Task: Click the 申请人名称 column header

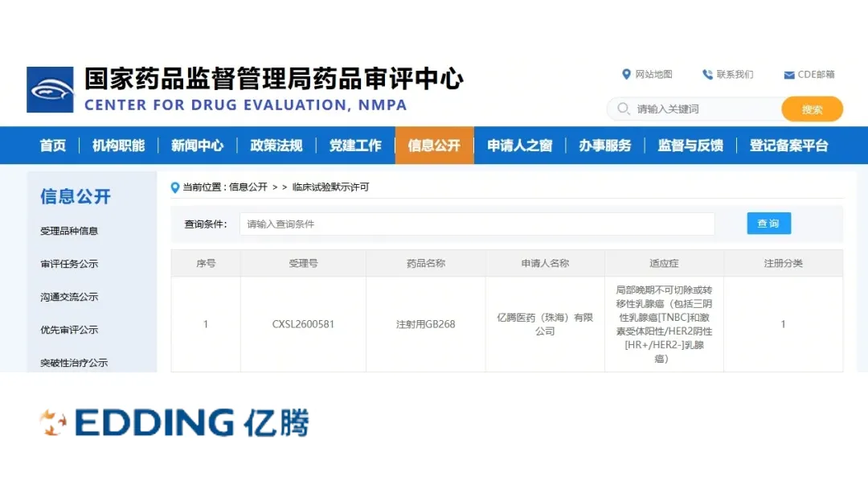Action: (x=545, y=263)
